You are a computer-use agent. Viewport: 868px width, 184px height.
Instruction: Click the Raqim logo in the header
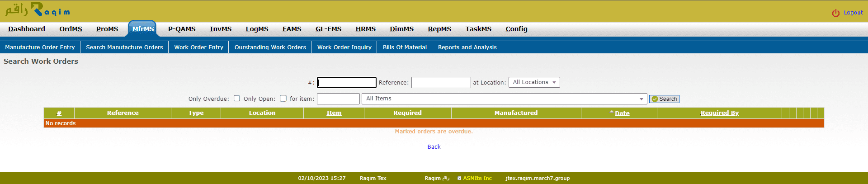tap(37, 10)
